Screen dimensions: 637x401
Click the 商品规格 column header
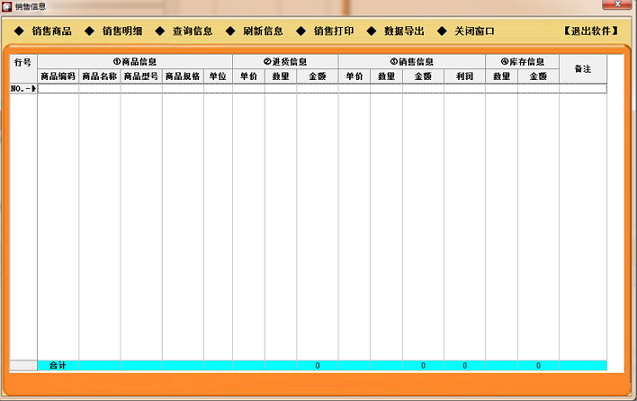pyautogui.click(x=183, y=76)
